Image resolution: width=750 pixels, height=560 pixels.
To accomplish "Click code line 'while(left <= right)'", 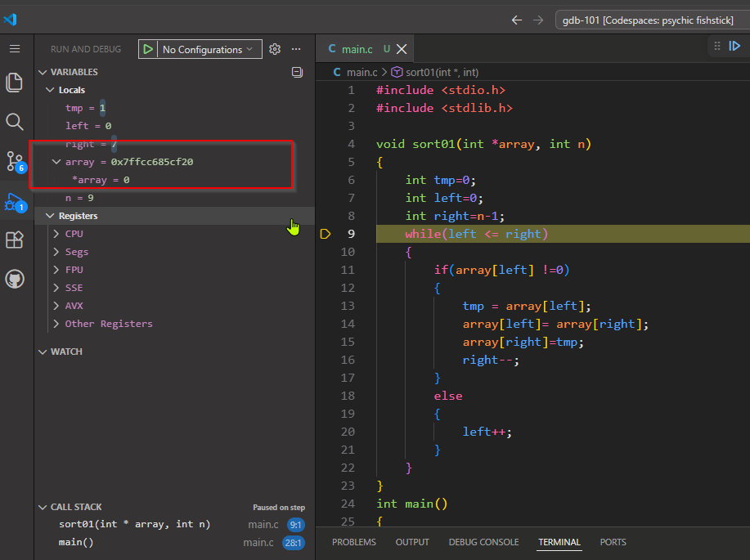I will click(x=476, y=234).
